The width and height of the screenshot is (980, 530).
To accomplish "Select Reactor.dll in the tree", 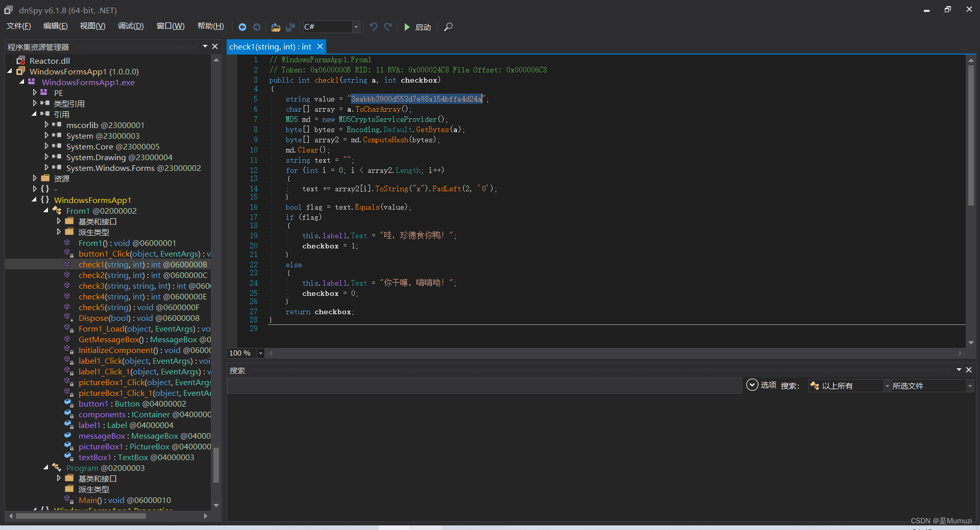I will (x=50, y=61).
